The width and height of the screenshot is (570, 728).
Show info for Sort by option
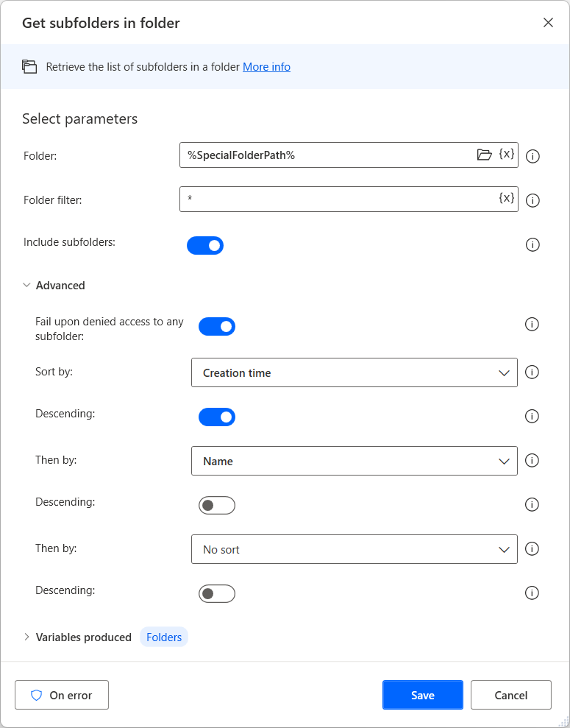coord(532,372)
